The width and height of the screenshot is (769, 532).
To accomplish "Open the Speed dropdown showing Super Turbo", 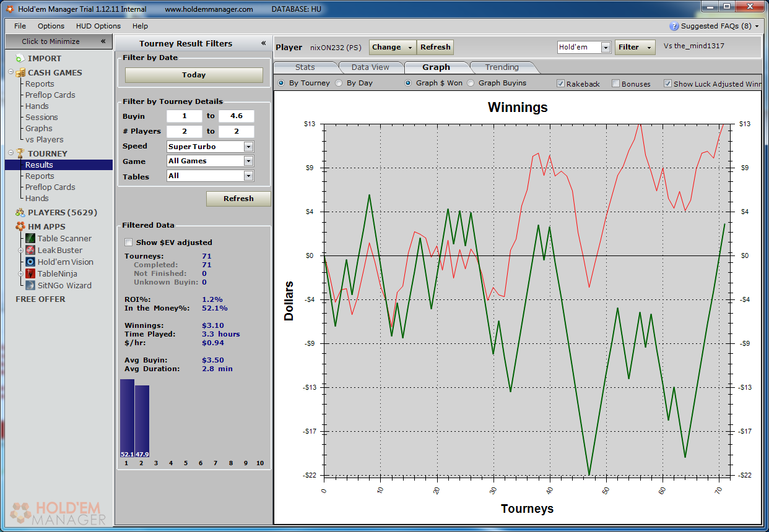I will [x=248, y=147].
